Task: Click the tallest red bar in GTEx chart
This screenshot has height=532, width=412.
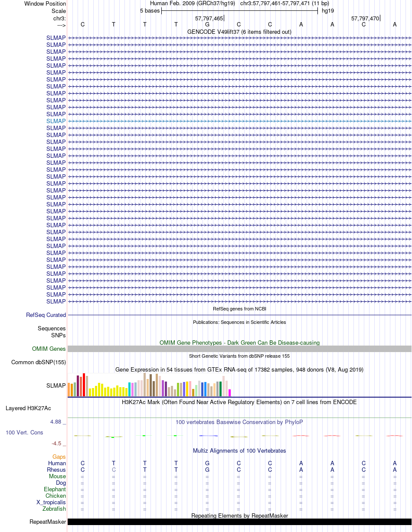Action: click(84, 385)
